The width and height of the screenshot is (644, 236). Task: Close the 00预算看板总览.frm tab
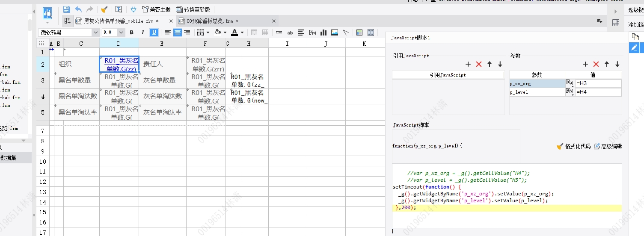pyautogui.click(x=274, y=21)
